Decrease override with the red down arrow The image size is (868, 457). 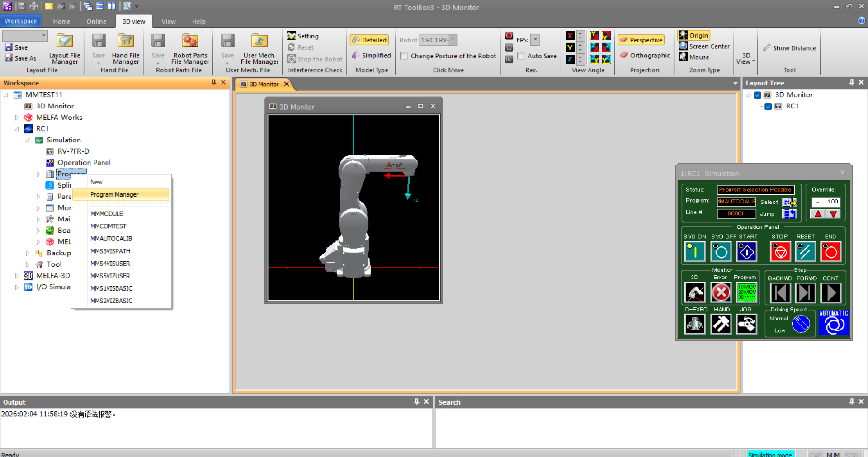coord(833,214)
